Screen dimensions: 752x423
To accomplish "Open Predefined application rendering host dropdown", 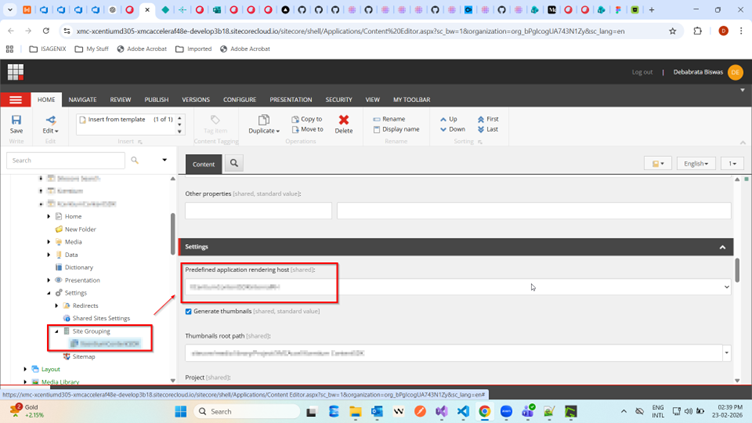I will [x=458, y=287].
